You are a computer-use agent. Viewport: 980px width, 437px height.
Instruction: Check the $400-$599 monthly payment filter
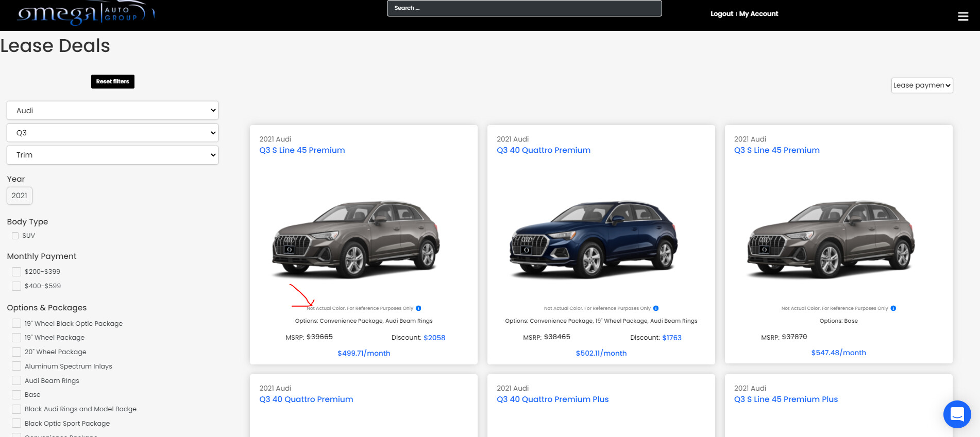tap(16, 286)
